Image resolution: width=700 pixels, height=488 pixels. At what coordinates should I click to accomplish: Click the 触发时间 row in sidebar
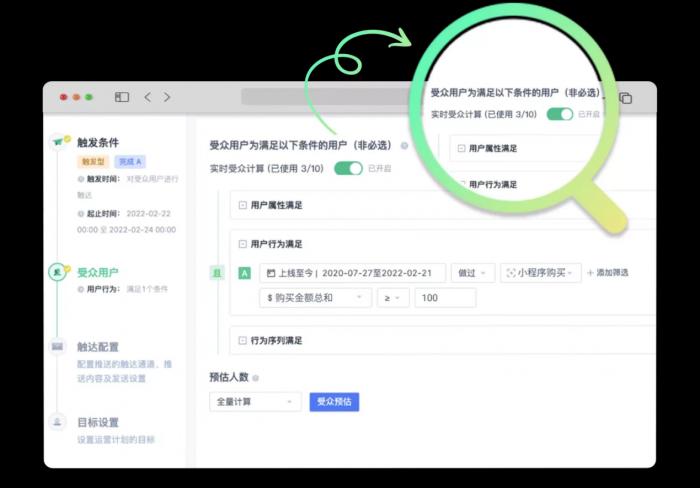(x=128, y=187)
